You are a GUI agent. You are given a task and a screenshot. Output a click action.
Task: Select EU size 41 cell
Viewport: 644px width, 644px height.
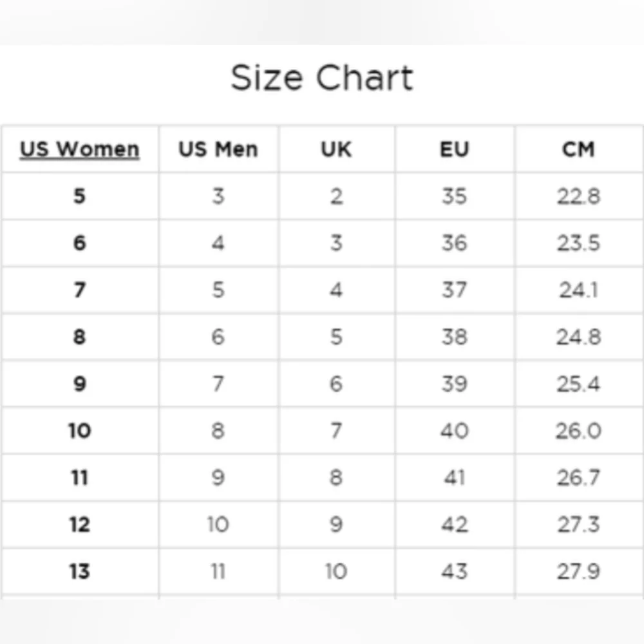click(x=454, y=478)
